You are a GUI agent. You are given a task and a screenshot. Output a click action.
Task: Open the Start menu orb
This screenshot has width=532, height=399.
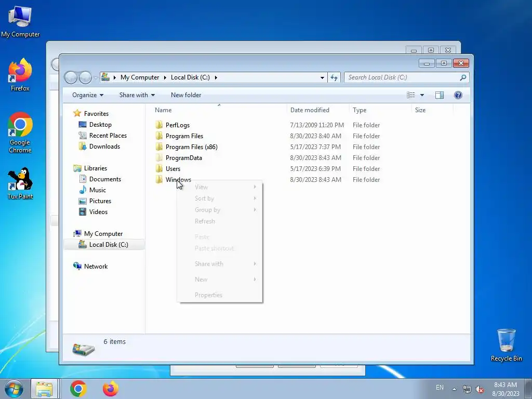[14, 389]
